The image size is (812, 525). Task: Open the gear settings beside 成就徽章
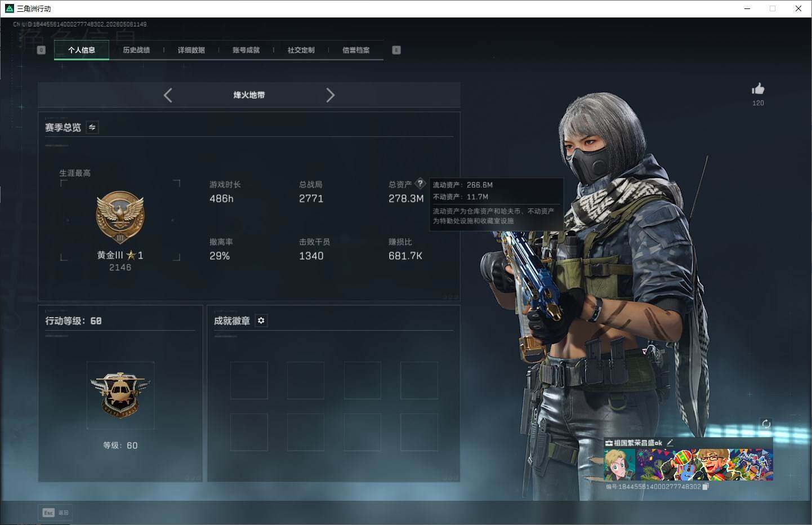tap(261, 321)
